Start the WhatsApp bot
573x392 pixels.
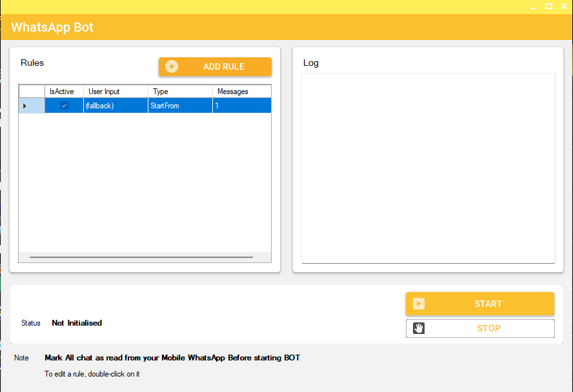tap(480, 304)
